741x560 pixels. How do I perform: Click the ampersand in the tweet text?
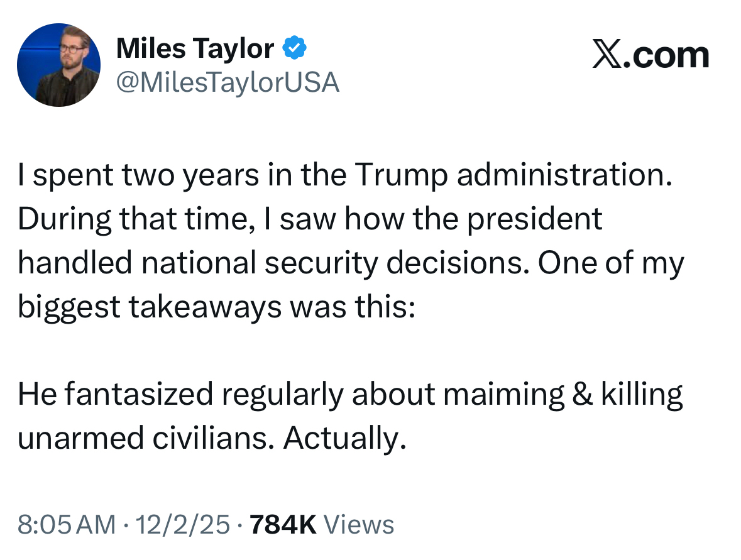pos(584,394)
